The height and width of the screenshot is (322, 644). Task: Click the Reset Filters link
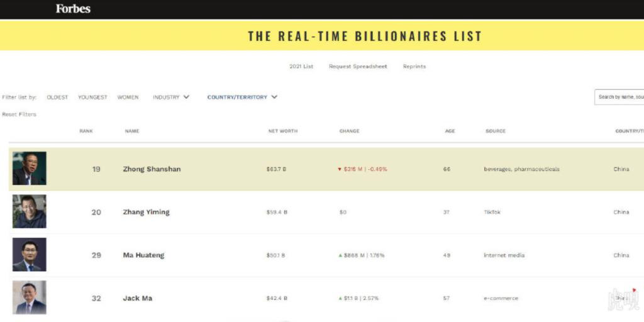click(x=19, y=114)
